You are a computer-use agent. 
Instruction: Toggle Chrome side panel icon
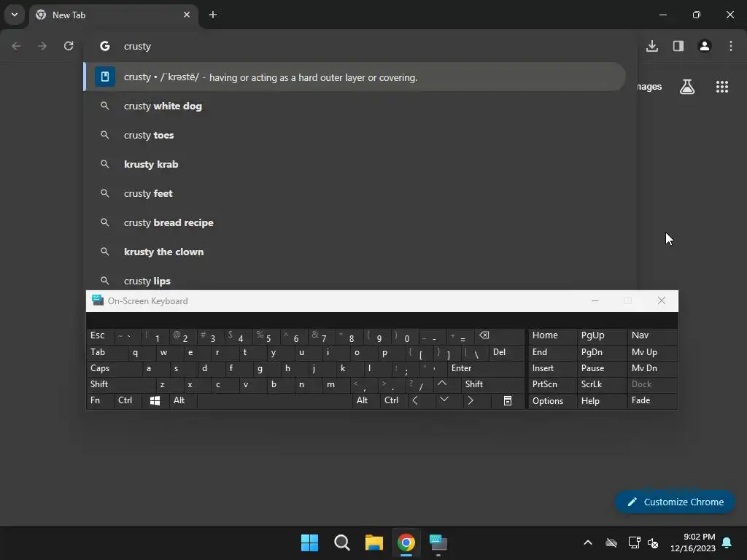point(678,46)
